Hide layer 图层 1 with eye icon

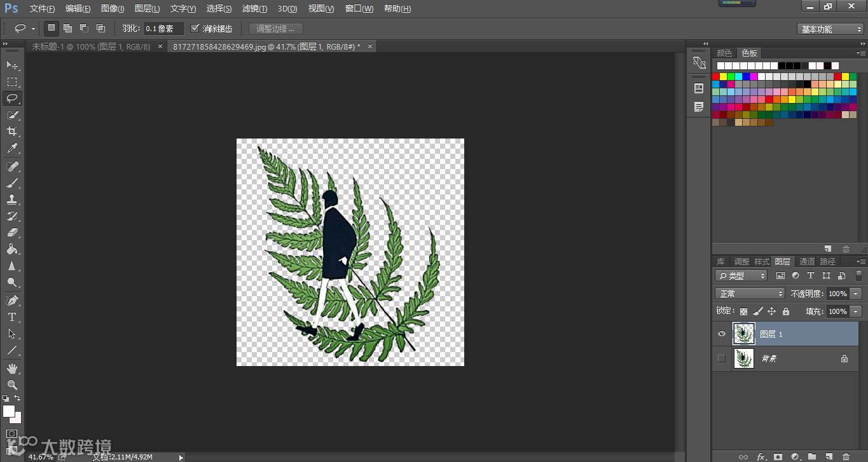click(721, 334)
